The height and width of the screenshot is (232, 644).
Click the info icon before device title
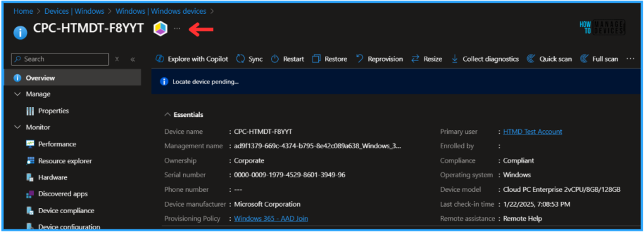20,33
